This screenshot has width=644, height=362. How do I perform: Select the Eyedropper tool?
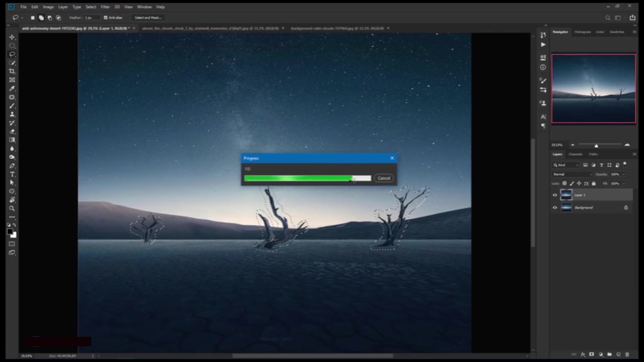[12, 88]
